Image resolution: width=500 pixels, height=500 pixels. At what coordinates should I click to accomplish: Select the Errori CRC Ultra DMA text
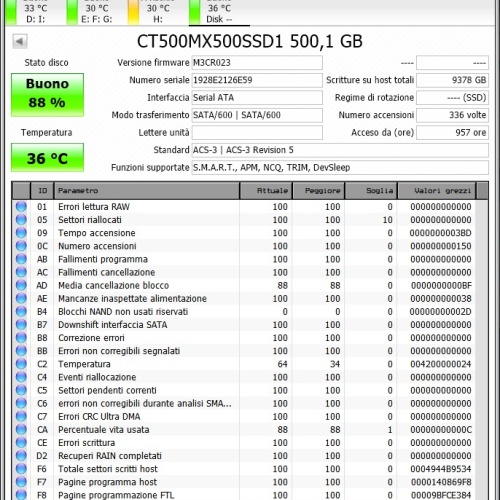tap(99, 417)
